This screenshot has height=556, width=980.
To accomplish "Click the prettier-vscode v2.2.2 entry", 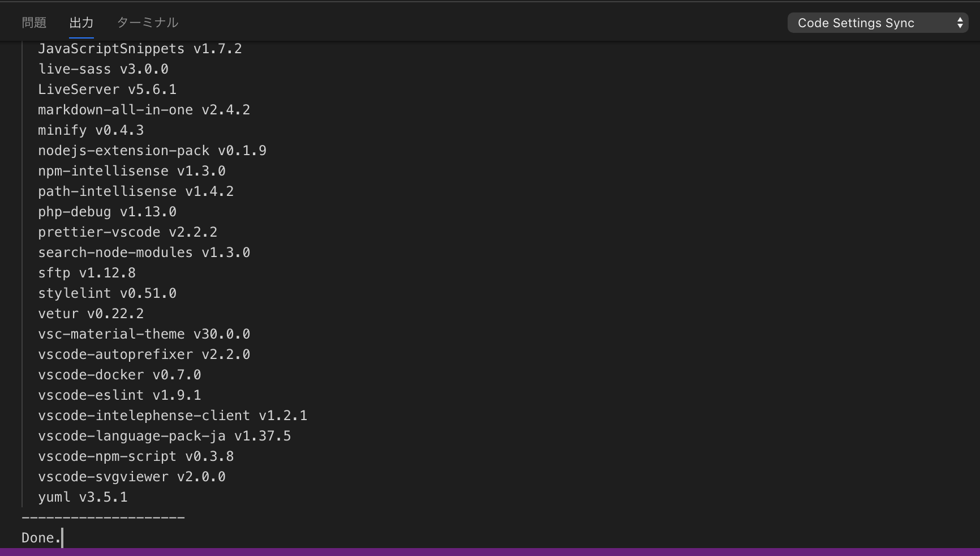I will coord(127,232).
